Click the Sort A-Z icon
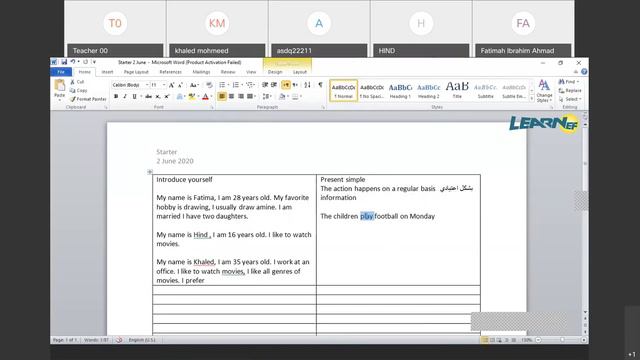 [307, 85]
